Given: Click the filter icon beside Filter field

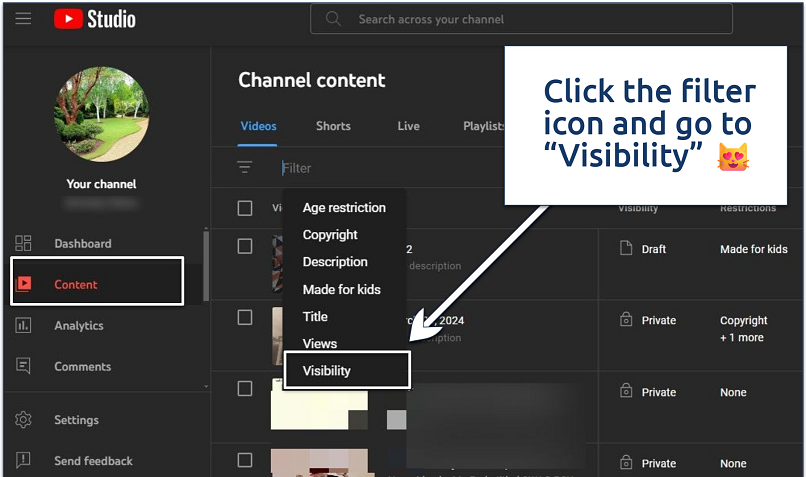Looking at the screenshot, I should [245, 168].
